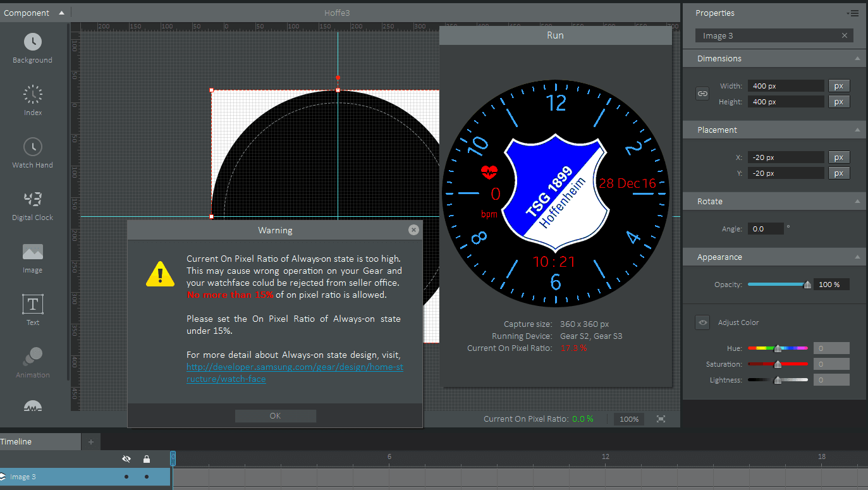The height and width of the screenshot is (490, 868).
Task: Collapse the Placement section
Action: click(857, 130)
